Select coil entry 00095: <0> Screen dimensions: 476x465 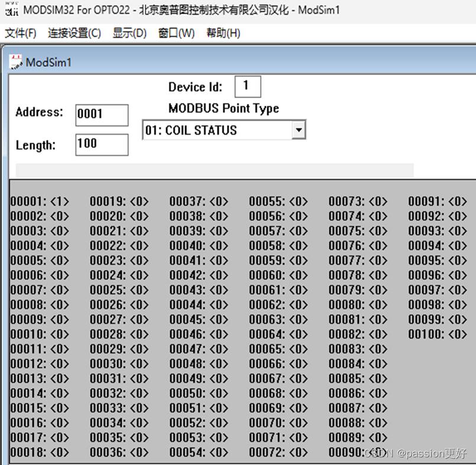coord(438,261)
